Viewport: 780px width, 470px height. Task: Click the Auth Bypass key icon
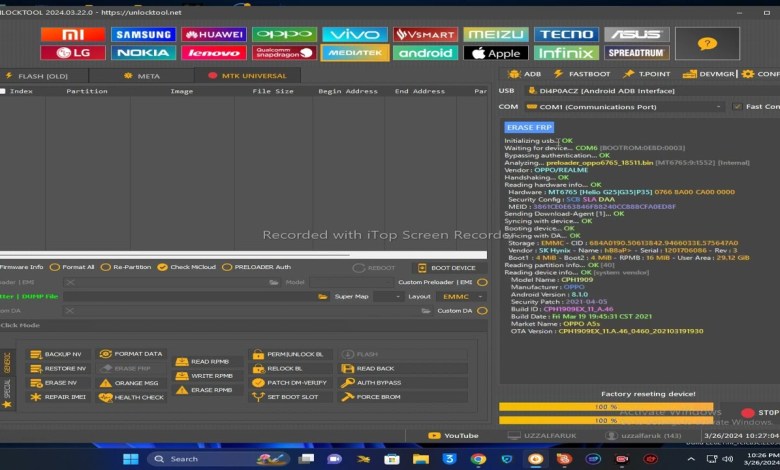click(x=347, y=382)
